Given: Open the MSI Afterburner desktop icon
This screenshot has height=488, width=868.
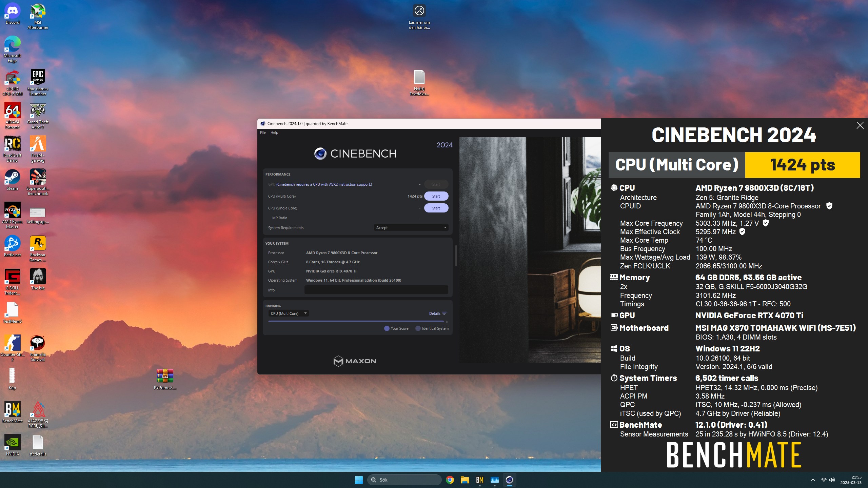Looking at the screenshot, I should pyautogui.click(x=38, y=16).
